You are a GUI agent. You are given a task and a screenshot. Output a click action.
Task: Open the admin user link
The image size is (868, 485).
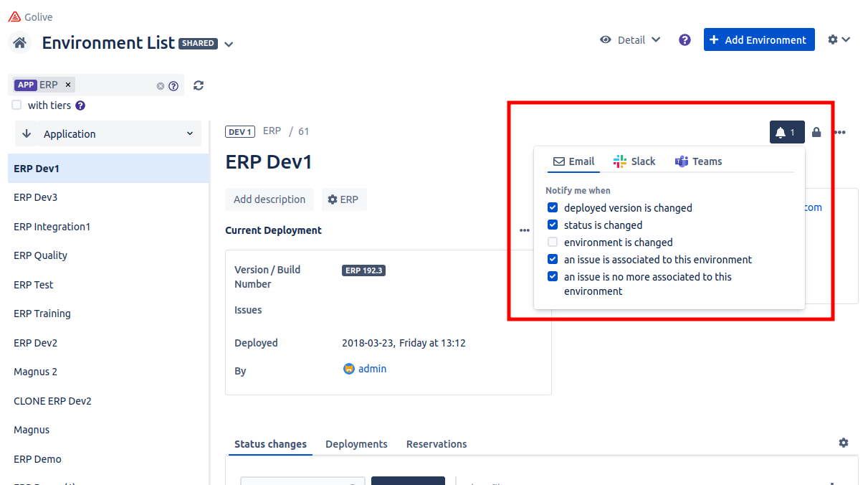[x=372, y=369]
